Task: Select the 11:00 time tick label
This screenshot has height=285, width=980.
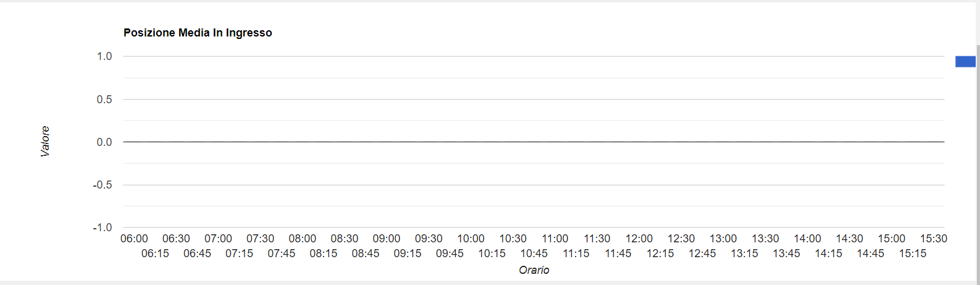Action: [x=555, y=239]
